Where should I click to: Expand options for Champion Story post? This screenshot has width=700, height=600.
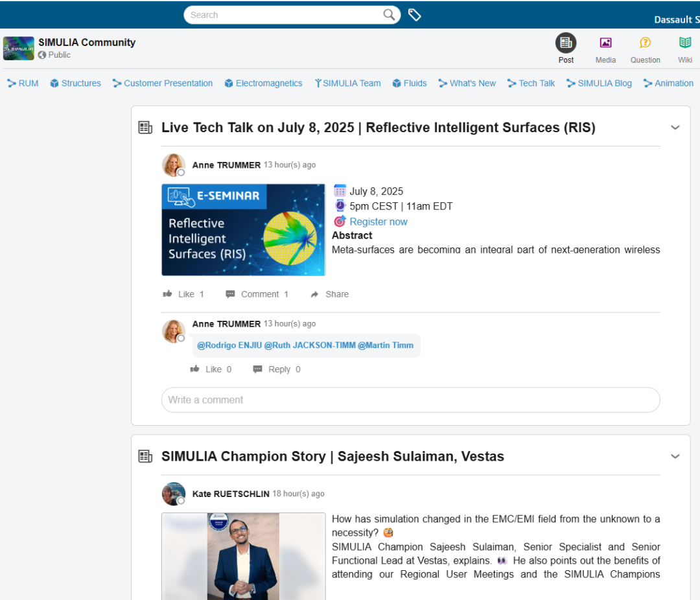(675, 456)
